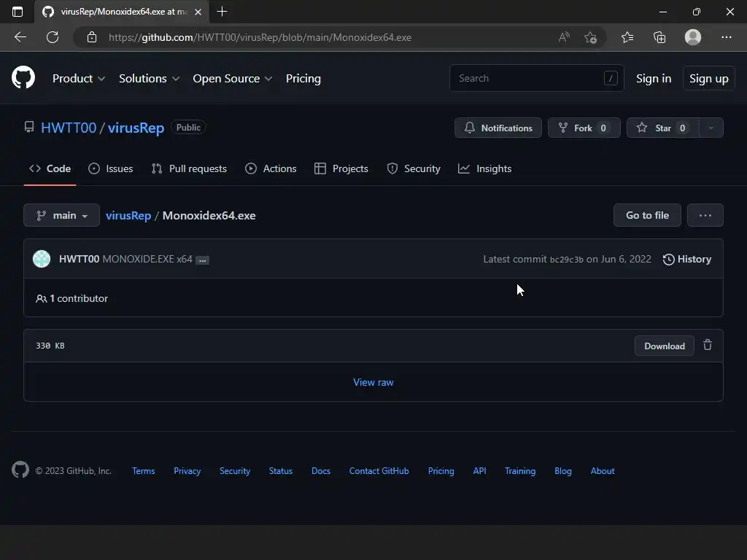Open commit bc29c3b link
Image resolution: width=747 pixels, height=560 pixels.
point(566,260)
